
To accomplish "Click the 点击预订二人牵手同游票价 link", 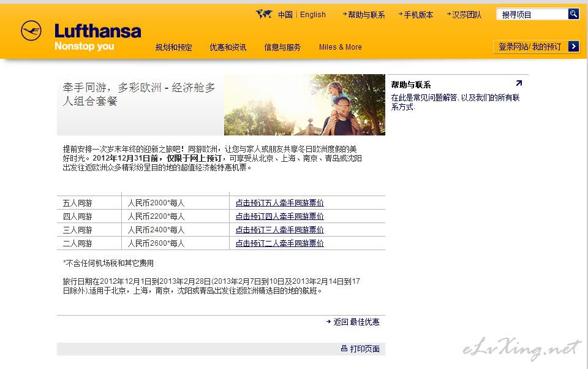I will (280, 243).
